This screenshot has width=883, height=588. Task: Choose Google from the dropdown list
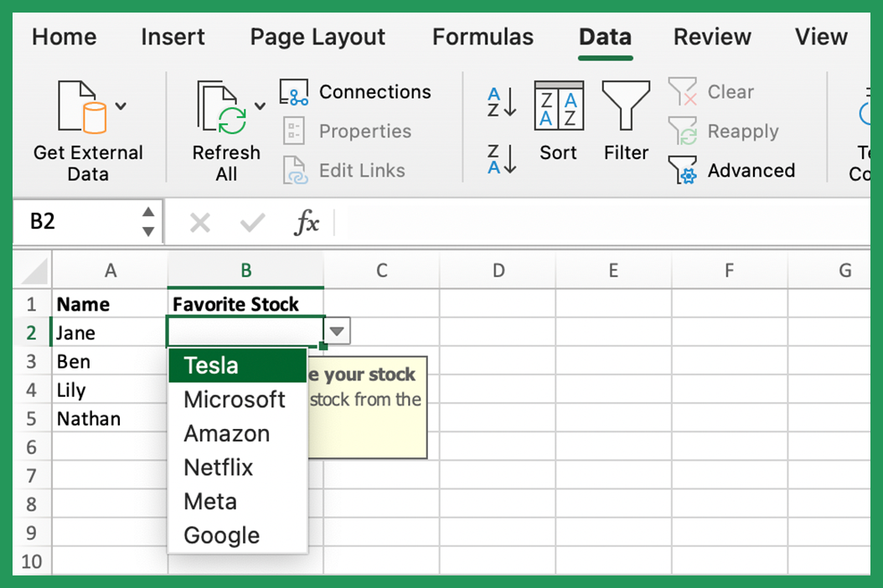(238, 535)
